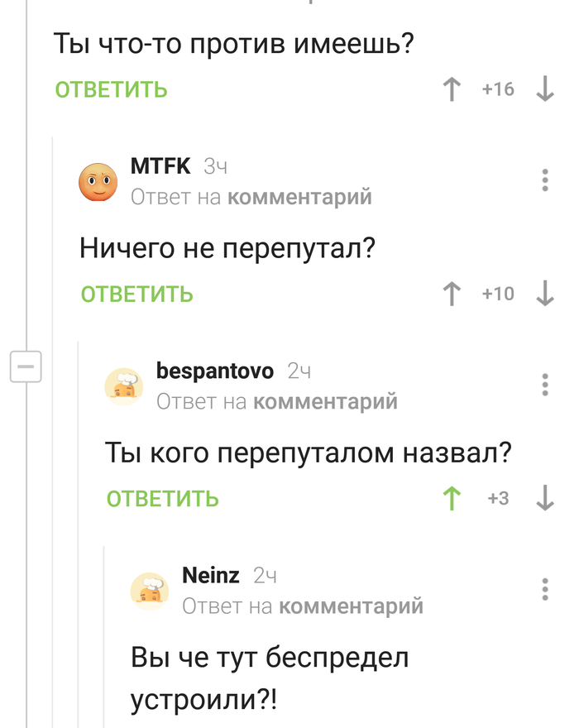This screenshot has width=579, height=728.
Task: Click bespantovo's avatar image
Action: pyautogui.click(x=124, y=386)
